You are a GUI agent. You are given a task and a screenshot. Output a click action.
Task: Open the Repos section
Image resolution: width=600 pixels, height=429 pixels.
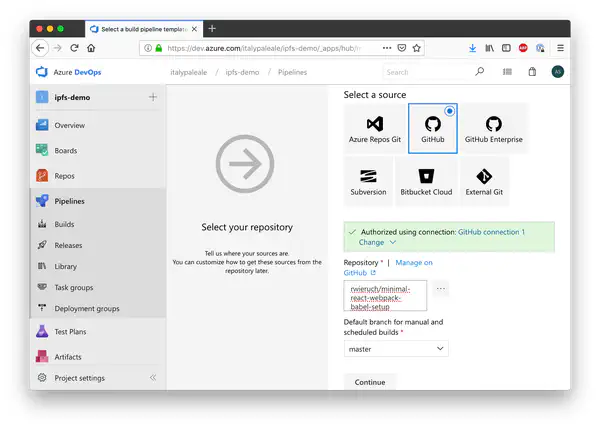64,176
